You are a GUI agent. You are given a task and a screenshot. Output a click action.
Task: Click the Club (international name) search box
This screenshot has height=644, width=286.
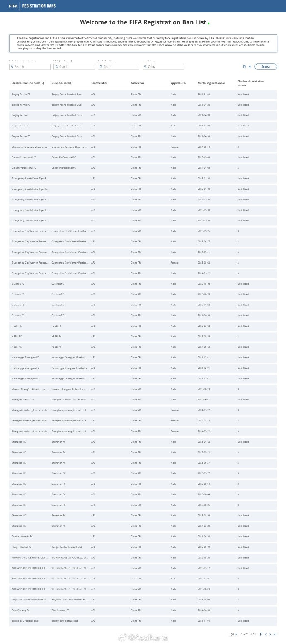point(30,67)
